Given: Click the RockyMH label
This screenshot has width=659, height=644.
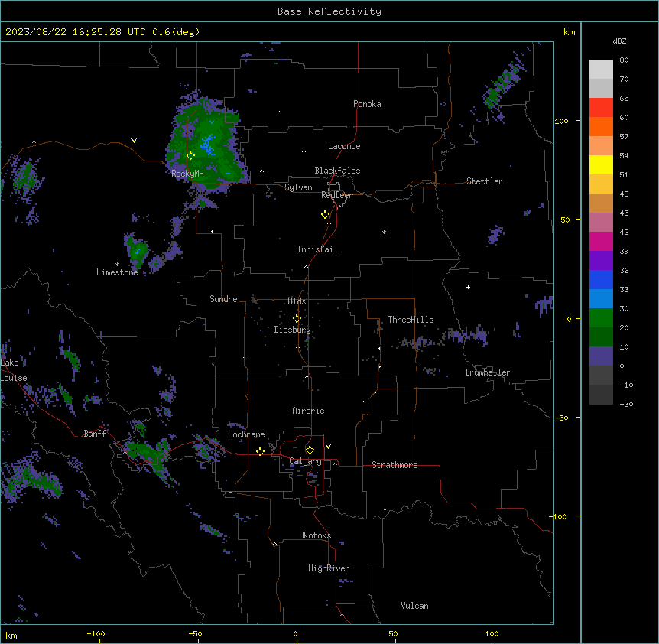Looking at the screenshot, I should coord(187,173).
